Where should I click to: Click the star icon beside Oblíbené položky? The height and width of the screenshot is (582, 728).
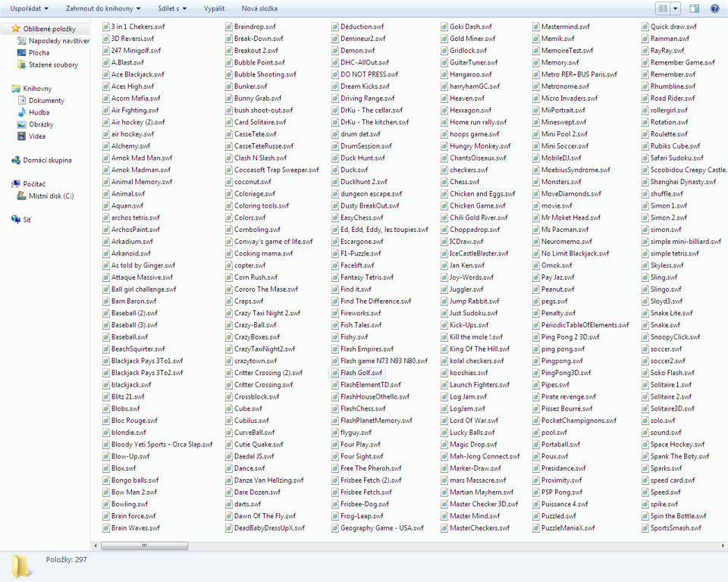(16, 29)
